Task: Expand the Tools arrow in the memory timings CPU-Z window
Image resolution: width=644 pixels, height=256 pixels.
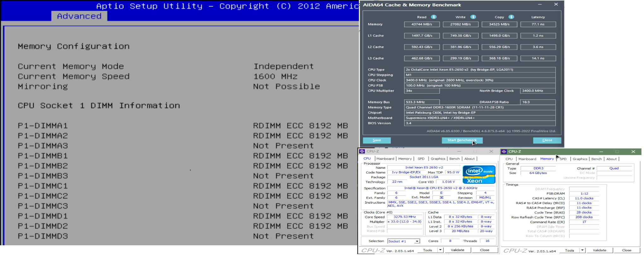Action: 582,250
